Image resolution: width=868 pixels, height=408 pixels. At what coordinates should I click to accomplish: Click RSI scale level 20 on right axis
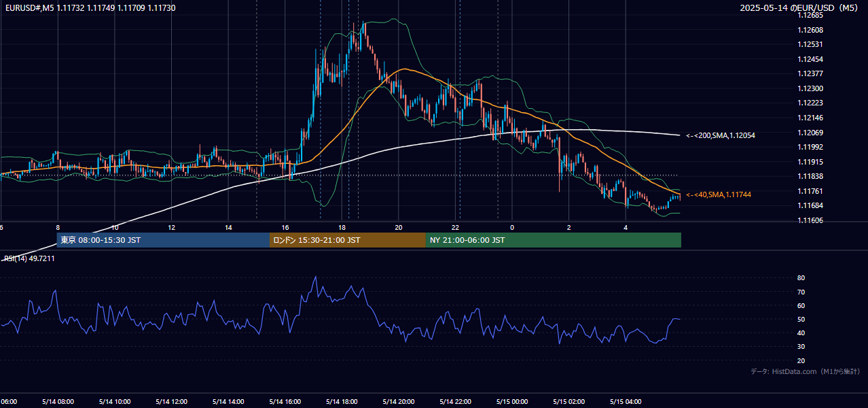click(801, 361)
